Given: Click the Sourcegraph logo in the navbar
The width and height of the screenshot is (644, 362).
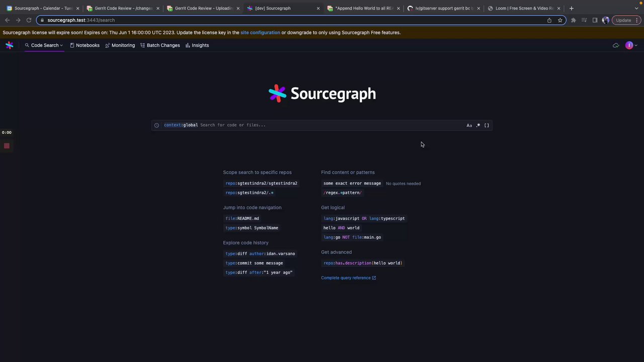Looking at the screenshot, I should 10,45.
